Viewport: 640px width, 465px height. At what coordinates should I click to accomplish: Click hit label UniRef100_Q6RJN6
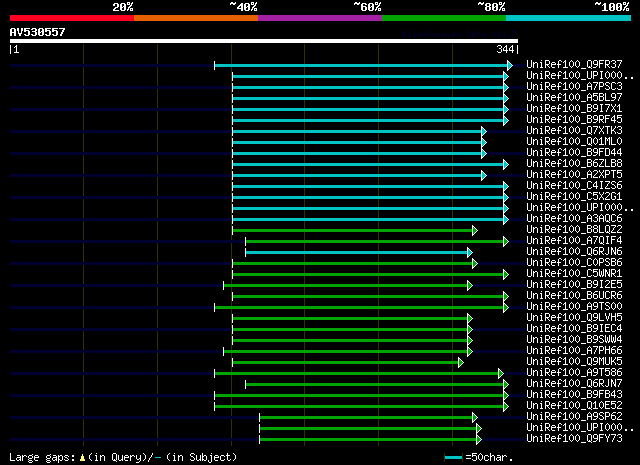pyautogui.click(x=574, y=251)
